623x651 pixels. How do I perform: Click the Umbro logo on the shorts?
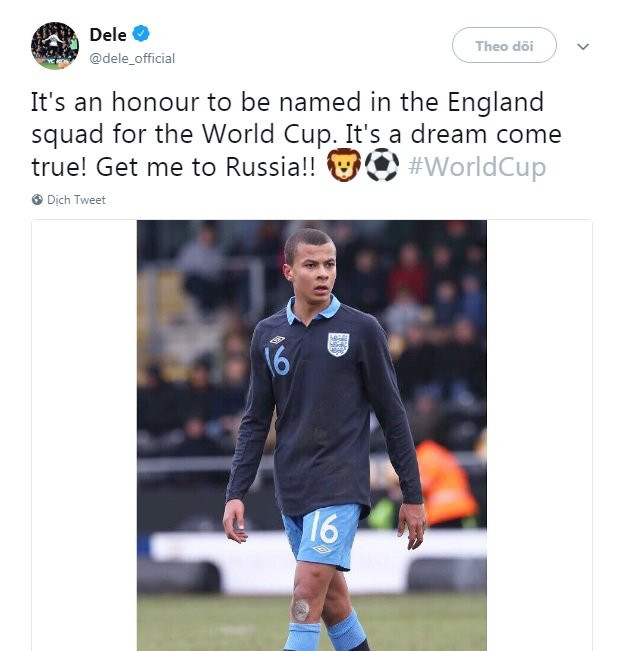[x=322, y=549]
